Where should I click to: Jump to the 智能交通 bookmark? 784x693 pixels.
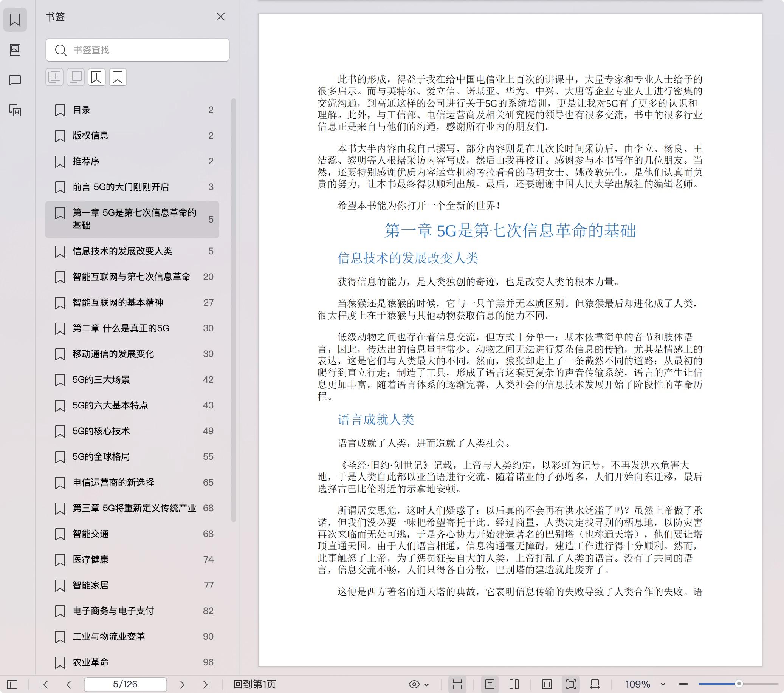tap(132, 534)
